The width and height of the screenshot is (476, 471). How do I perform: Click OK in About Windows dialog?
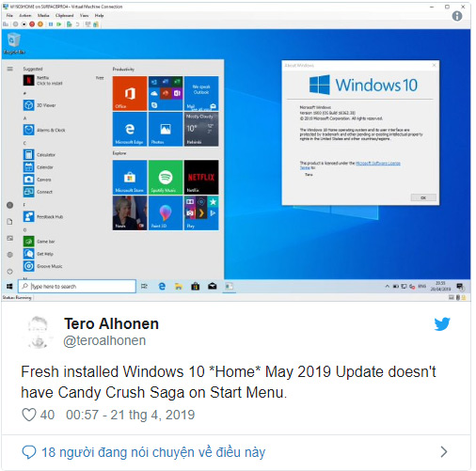(423, 197)
